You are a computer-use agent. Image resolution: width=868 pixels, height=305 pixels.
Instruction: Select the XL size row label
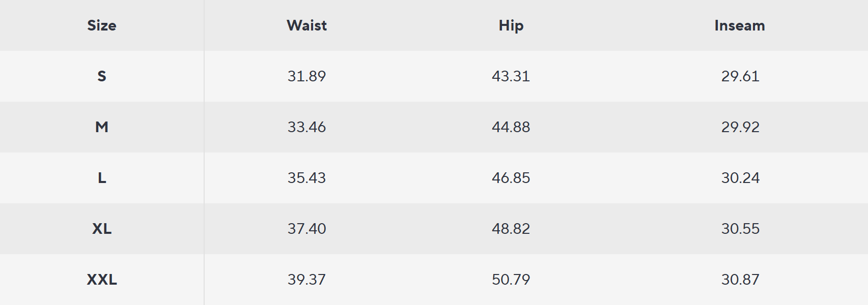102,229
